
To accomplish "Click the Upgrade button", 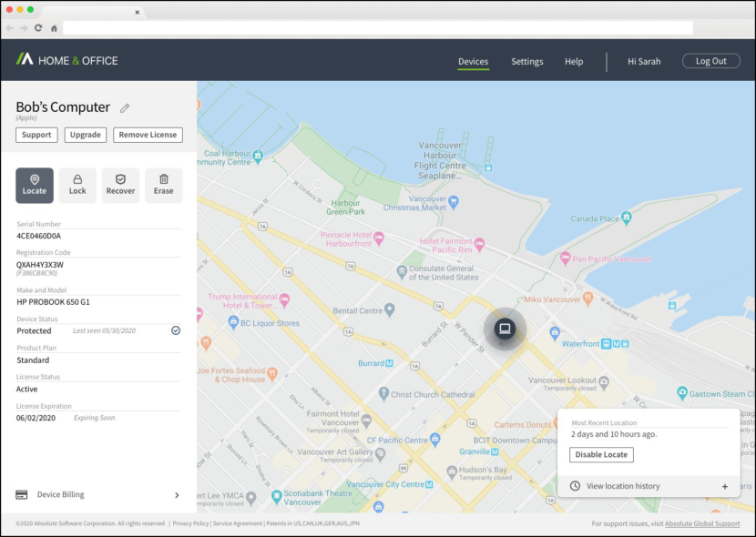I will pos(86,135).
